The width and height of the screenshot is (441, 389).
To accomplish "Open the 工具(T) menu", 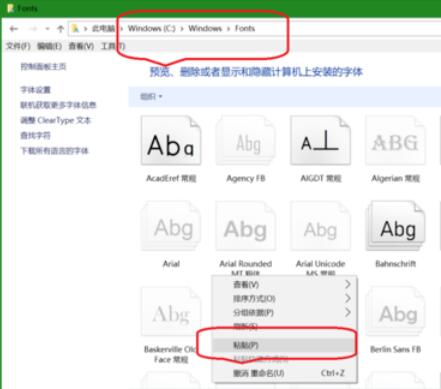I will point(113,46).
